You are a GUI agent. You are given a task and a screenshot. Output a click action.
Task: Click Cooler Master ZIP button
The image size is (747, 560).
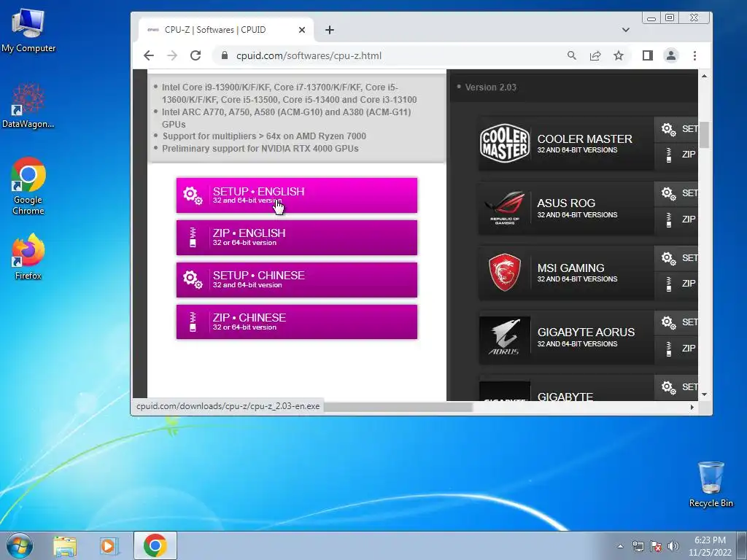676,155
